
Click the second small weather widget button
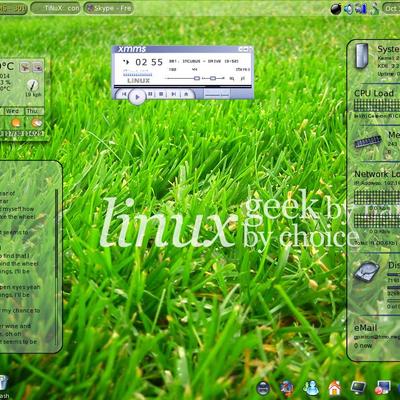click(37, 67)
